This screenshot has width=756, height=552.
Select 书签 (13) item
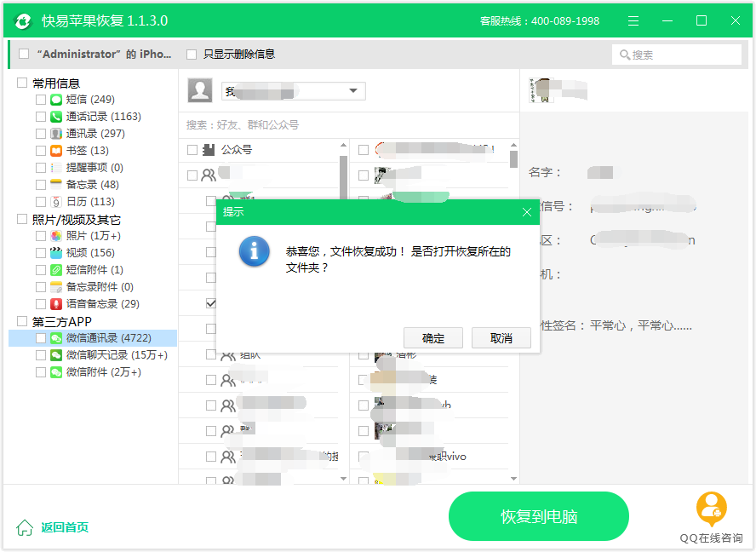point(88,151)
